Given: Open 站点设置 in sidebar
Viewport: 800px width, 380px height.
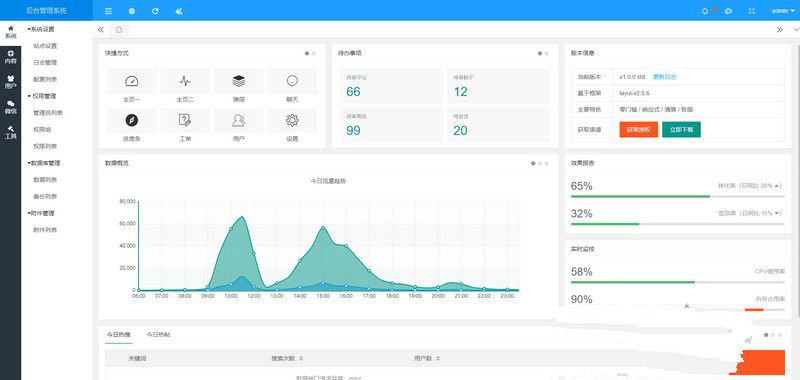Looking at the screenshot, I should [x=45, y=46].
